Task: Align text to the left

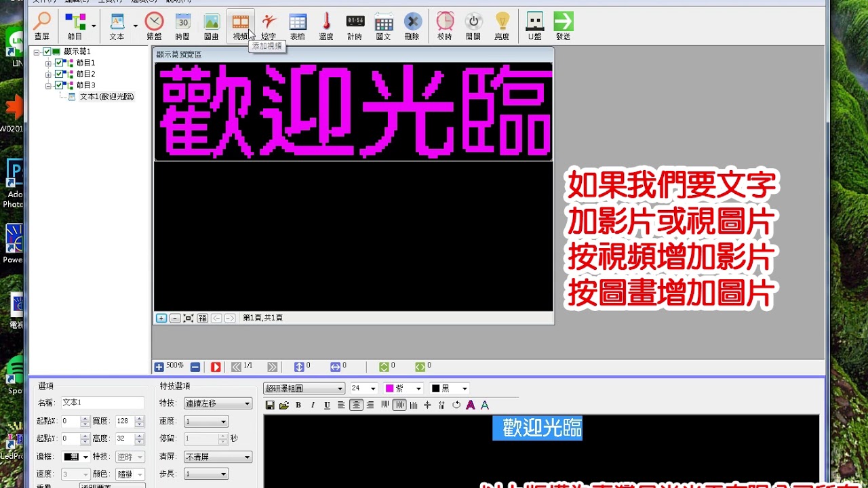Action: tap(341, 405)
